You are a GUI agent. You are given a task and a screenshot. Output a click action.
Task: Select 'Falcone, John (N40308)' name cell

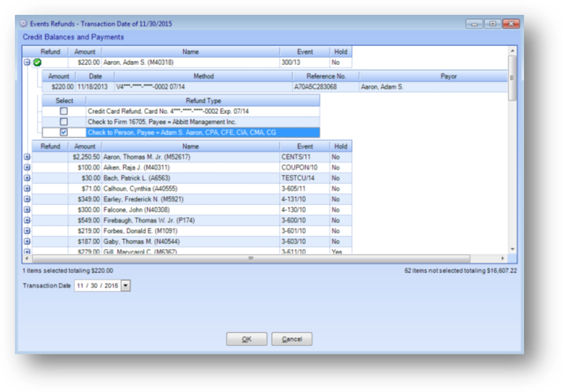point(190,210)
